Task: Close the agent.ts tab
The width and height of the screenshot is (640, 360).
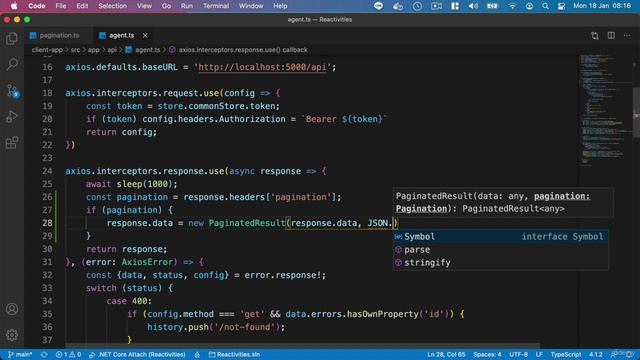Action: coord(145,36)
